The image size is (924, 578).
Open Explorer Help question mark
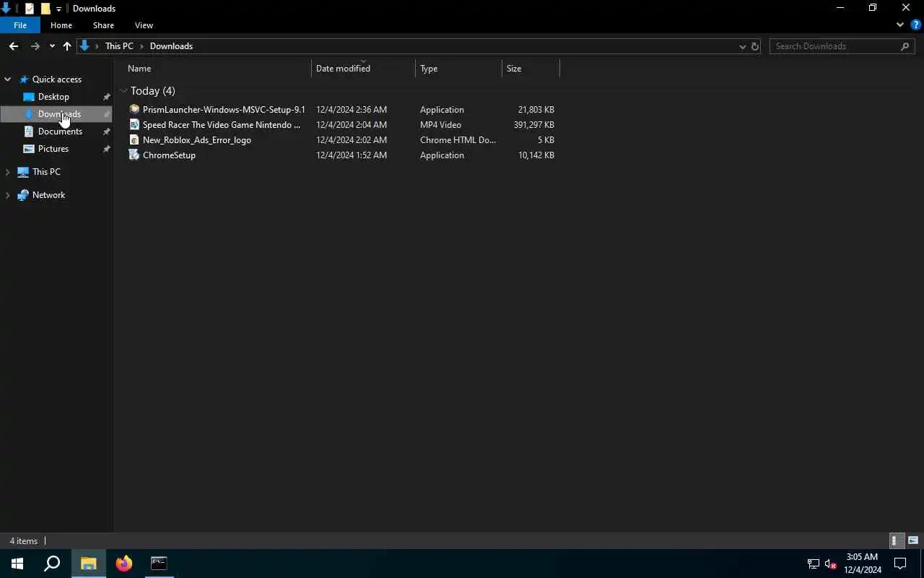coord(915,25)
